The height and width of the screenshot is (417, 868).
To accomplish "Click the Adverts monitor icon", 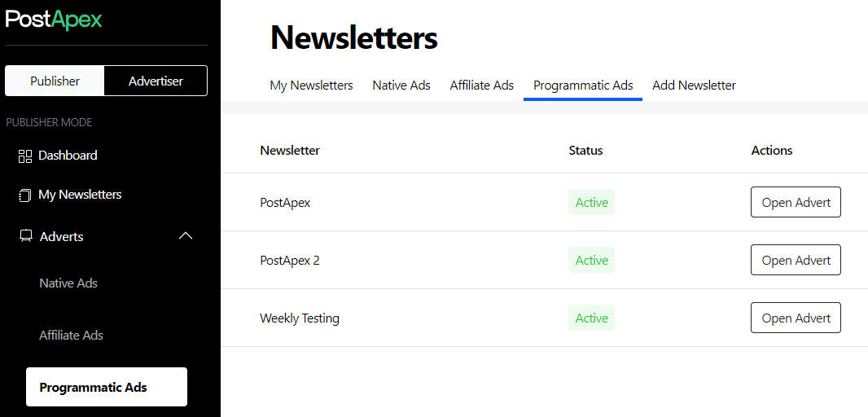I will tap(25, 236).
